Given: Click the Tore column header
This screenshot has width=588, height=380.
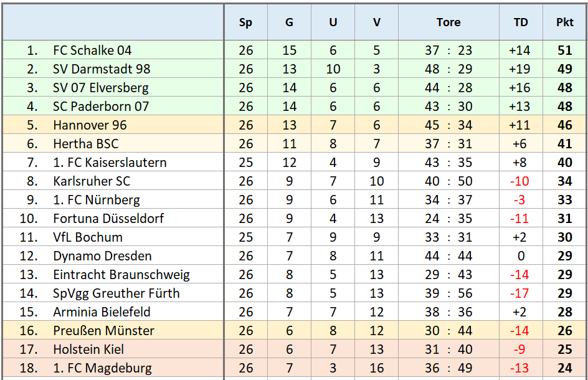Looking at the screenshot, I should tap(448, 22).
